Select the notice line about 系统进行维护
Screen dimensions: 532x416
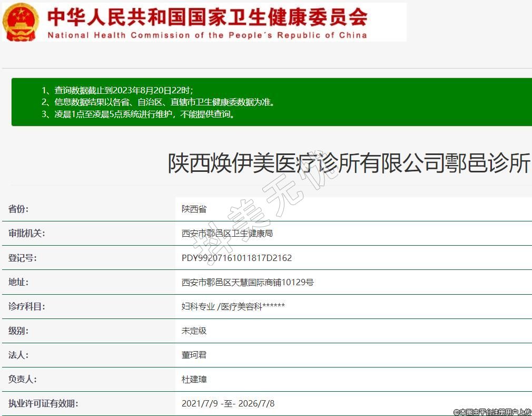[138, 114]
